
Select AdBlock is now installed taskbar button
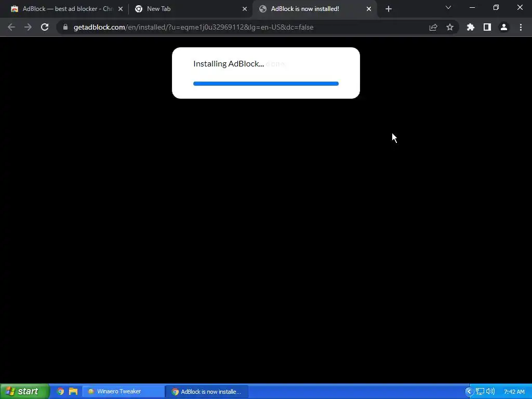click(x=207, y=391)
